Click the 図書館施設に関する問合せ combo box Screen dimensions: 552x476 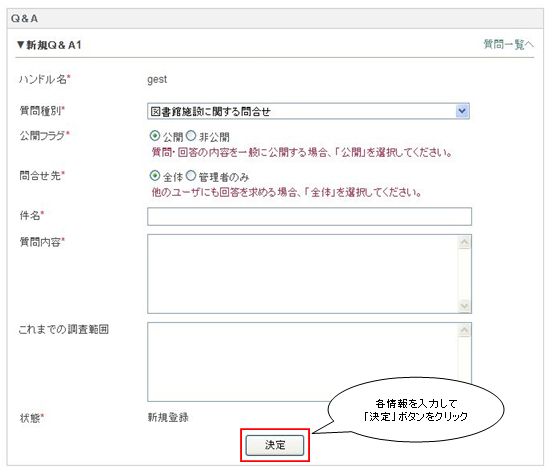click(x=308, y=111)
